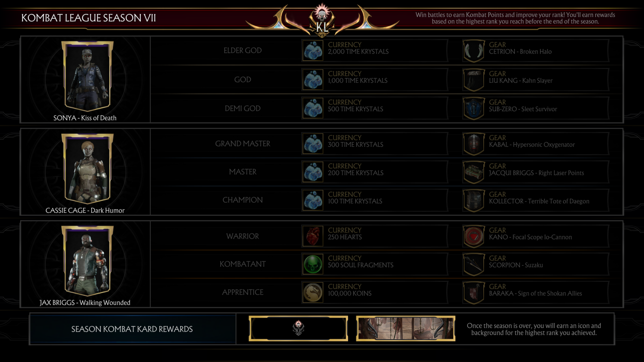Select the Grand Master rank row
This screenshot has height=362, width=644.
coord(386,143)
